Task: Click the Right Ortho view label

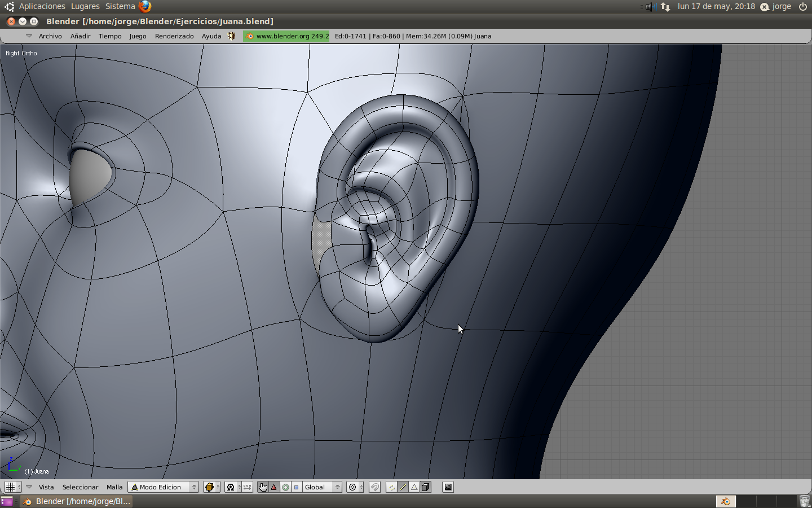Action: (21, 53)
